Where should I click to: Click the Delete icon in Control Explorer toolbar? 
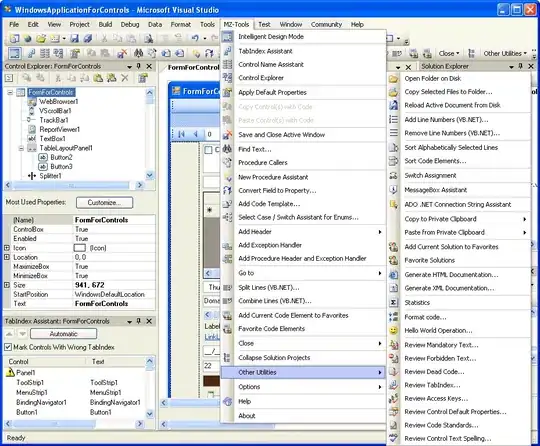pos(125,78)
